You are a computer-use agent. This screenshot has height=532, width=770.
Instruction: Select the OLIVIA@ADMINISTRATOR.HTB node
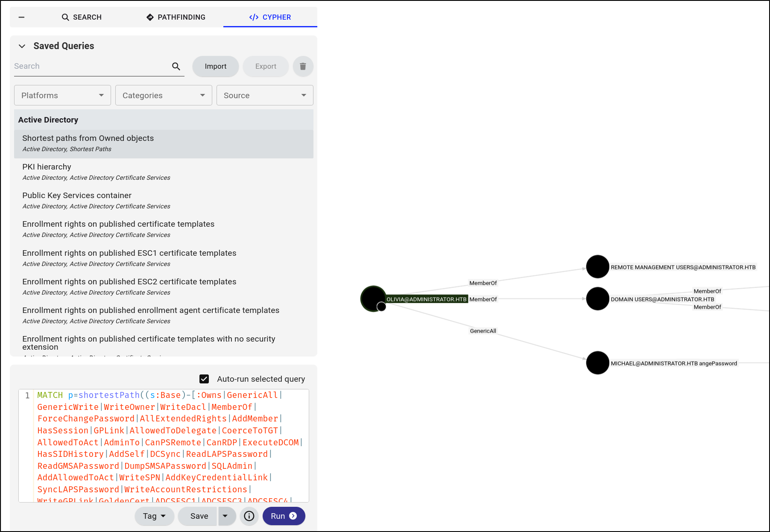(x=373, y=298)
